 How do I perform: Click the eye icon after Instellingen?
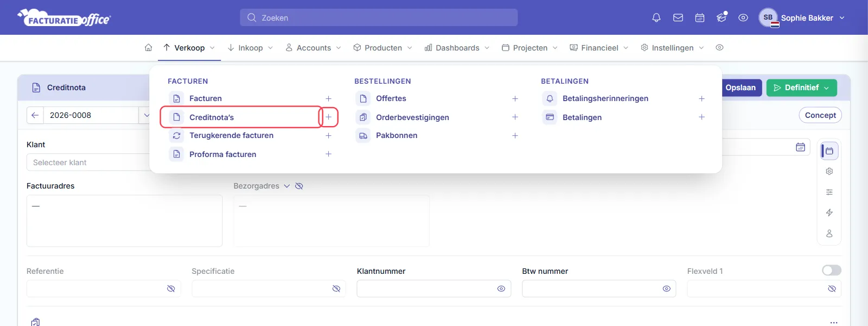coord(719,48)
